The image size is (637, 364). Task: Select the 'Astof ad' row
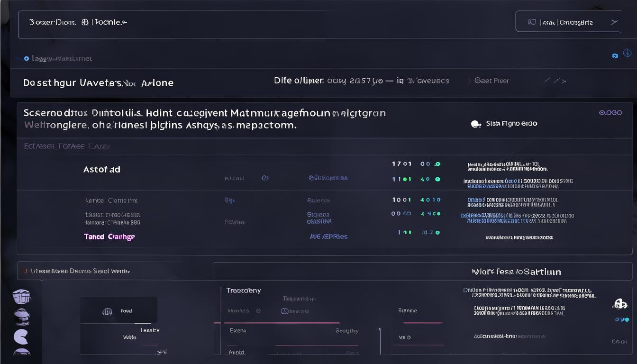pyautogui.click(x=102, y=169)
